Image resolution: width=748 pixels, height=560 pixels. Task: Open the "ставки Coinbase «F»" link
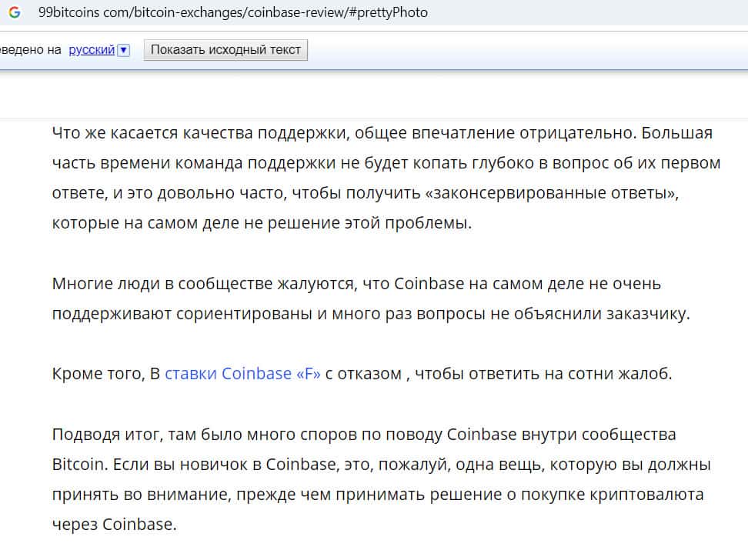(242, 375)
